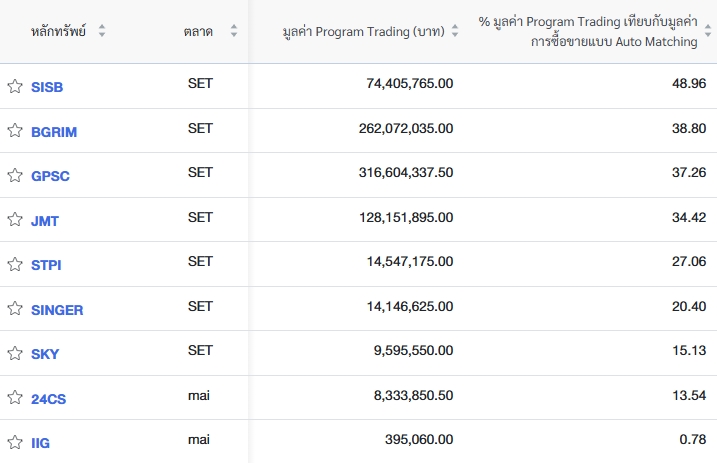
Task: Open SKY stock link
Action: pyautogui.click(x=45, y=354)
